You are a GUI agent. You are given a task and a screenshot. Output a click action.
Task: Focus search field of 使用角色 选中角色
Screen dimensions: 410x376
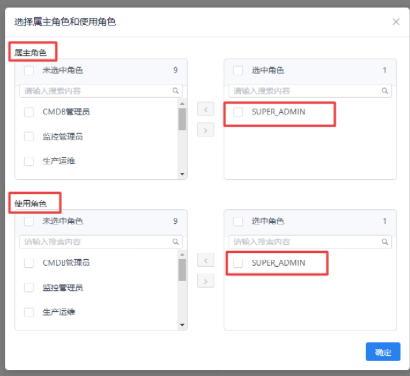tap(310, 242)
